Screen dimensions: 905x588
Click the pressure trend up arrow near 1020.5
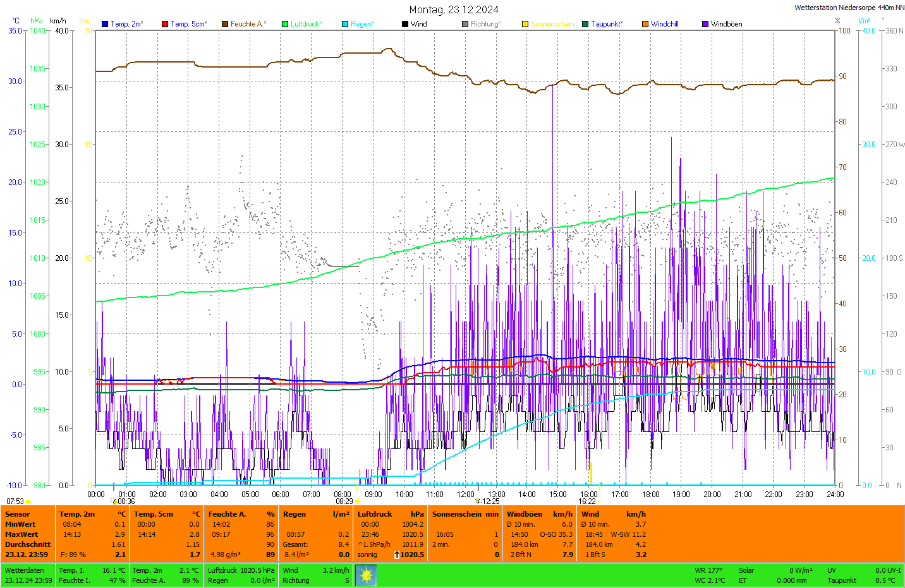click(396, 555)
